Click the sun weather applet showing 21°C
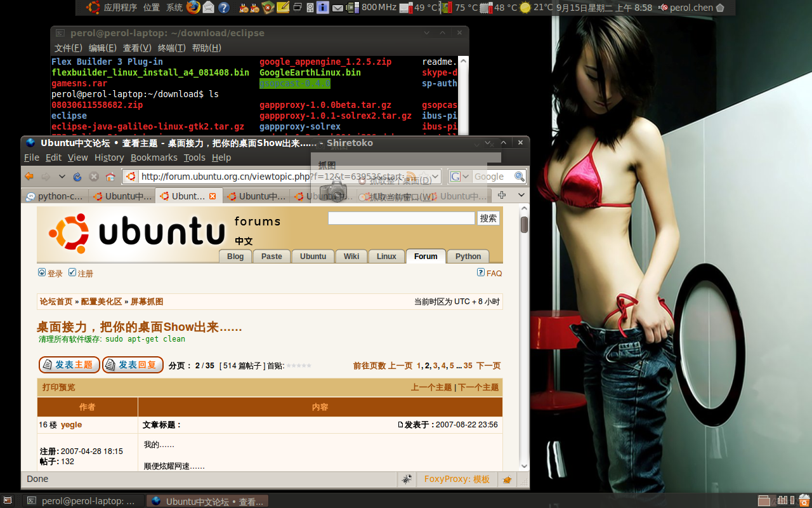This screenshot has height=508, width=812. tap(537, 8)
